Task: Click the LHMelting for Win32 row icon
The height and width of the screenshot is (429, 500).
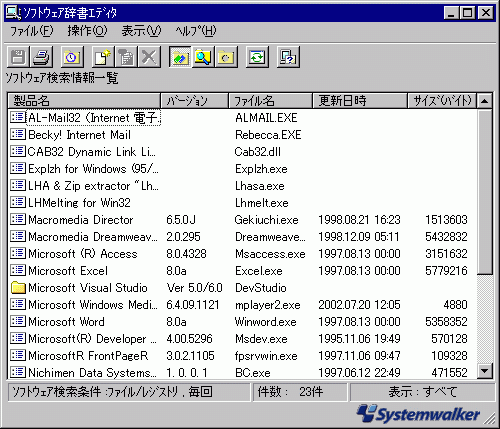Action: coord(18,202)
